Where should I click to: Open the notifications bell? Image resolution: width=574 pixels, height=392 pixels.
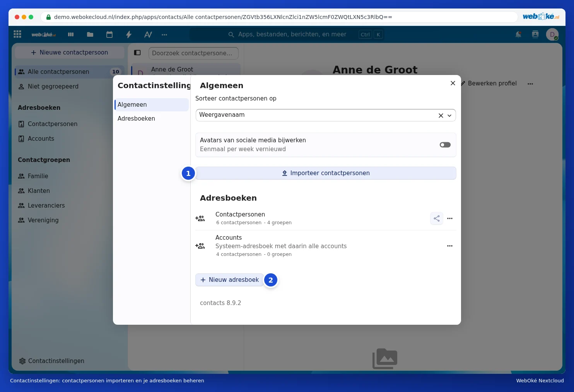(518, 34)
